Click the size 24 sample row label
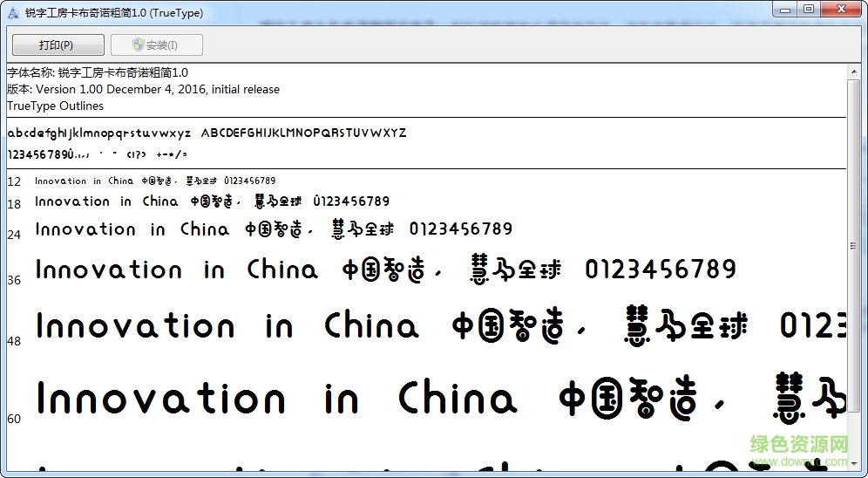This screenshot has height=478, width=868. [x=14, y=235]
